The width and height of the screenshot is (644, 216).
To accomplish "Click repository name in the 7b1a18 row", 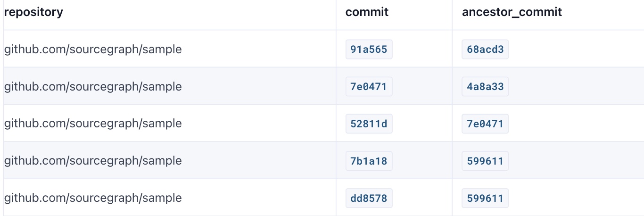I will (93, 161).
